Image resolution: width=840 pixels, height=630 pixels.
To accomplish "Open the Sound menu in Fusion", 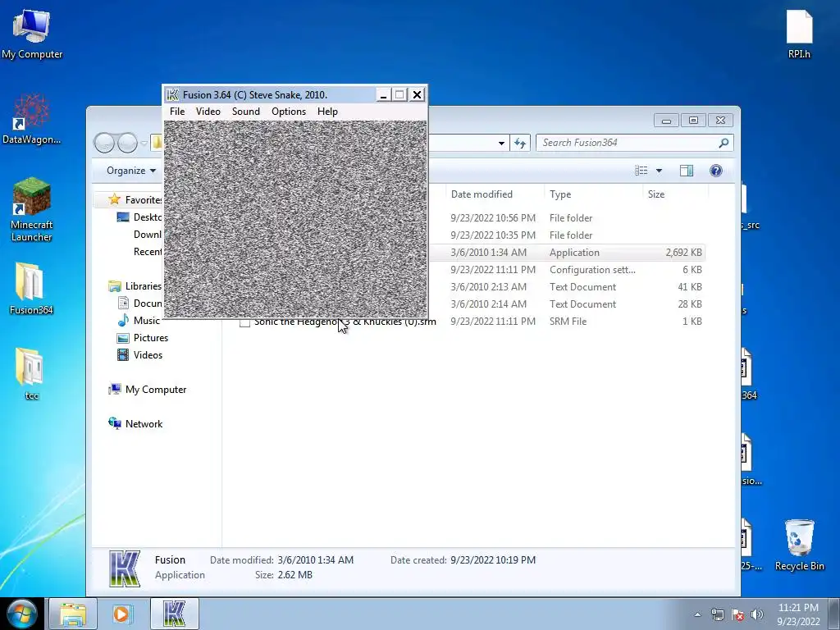I will 245,112.
